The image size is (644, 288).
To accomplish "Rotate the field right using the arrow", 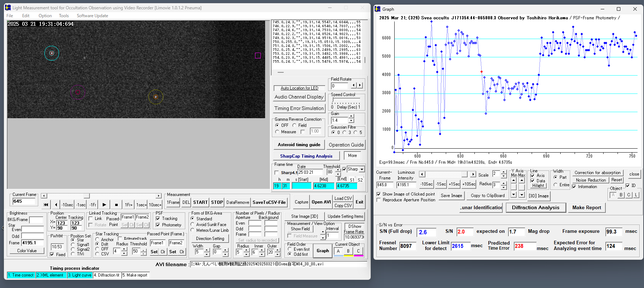I will point(360,86).
